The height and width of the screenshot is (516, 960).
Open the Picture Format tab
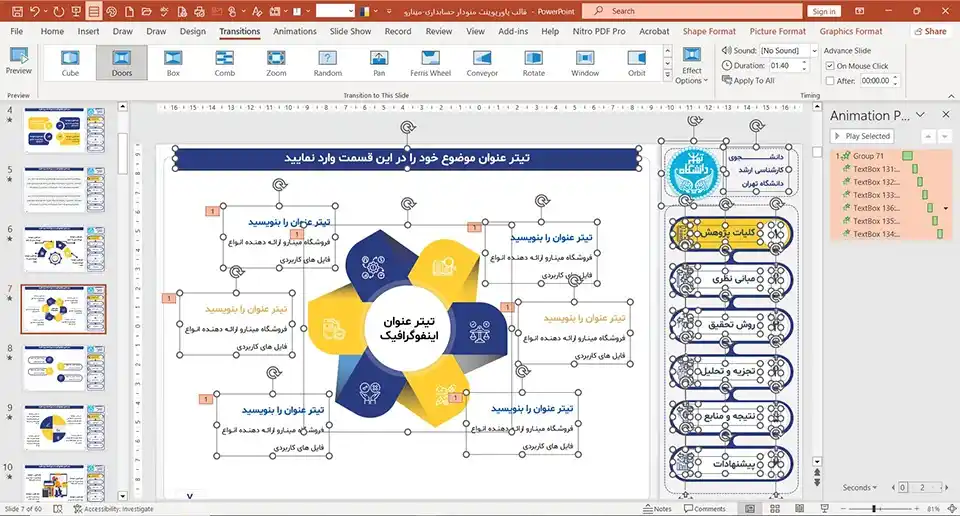tap(778, 31)
